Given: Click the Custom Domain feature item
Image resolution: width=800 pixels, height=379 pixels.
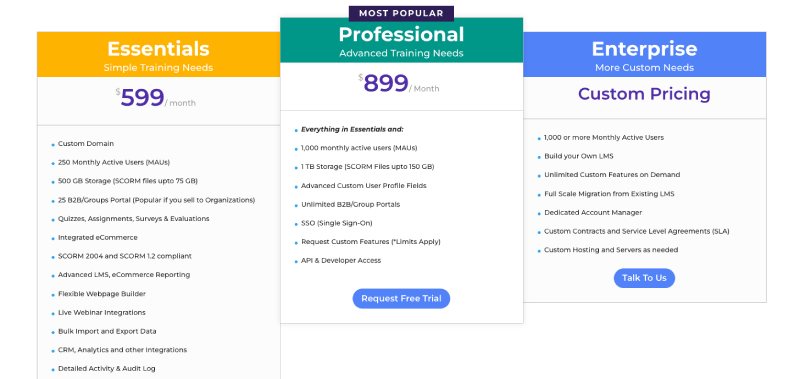Looking at the screenshot, I should coord(86,144).
